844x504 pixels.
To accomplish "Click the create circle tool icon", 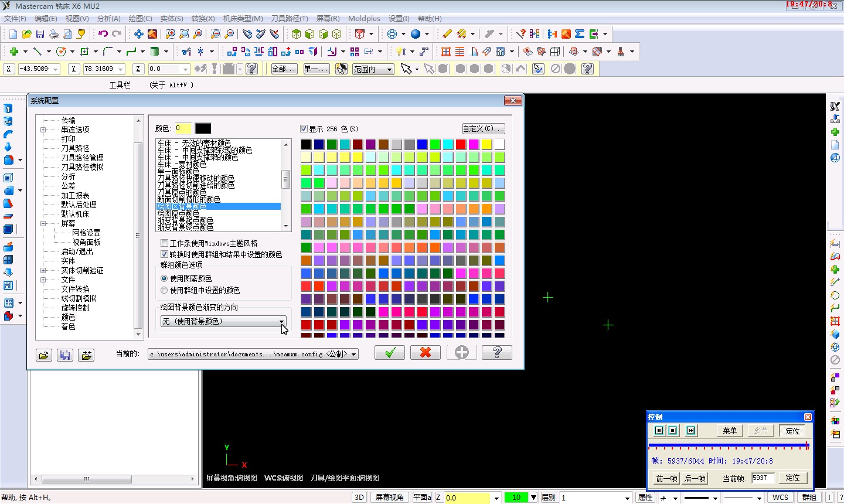I will (x=60, y=52).
